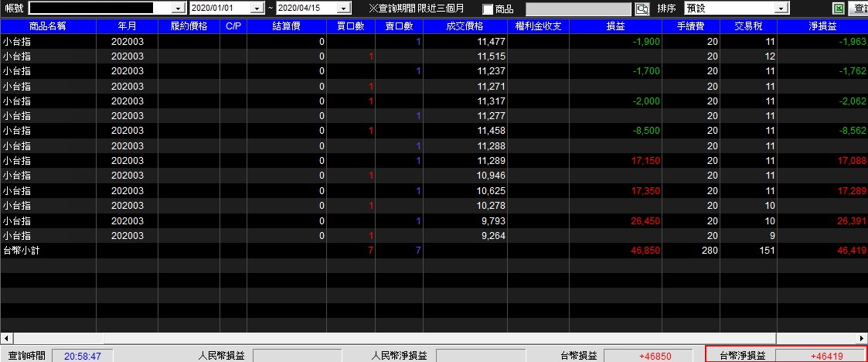Click the trade price cell 11,458
This screenshot has width=868, height=362.
point(491,131)
